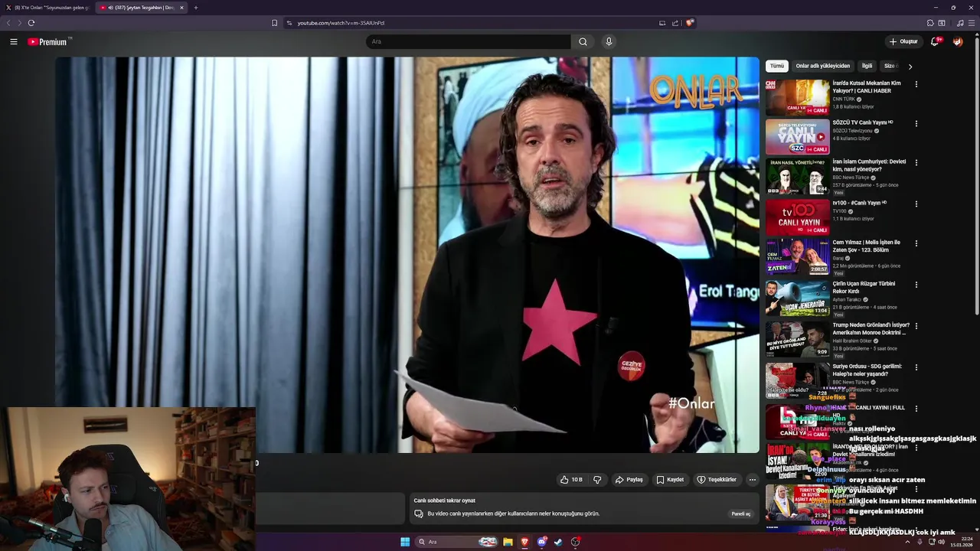
Task: Open Çin'in Uçan Rüzgar Türbini thumbnail
Action: pos(797,297)
